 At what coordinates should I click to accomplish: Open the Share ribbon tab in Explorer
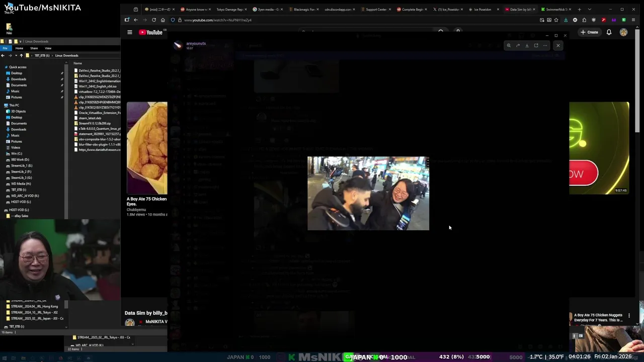click(x=34, y=48)
